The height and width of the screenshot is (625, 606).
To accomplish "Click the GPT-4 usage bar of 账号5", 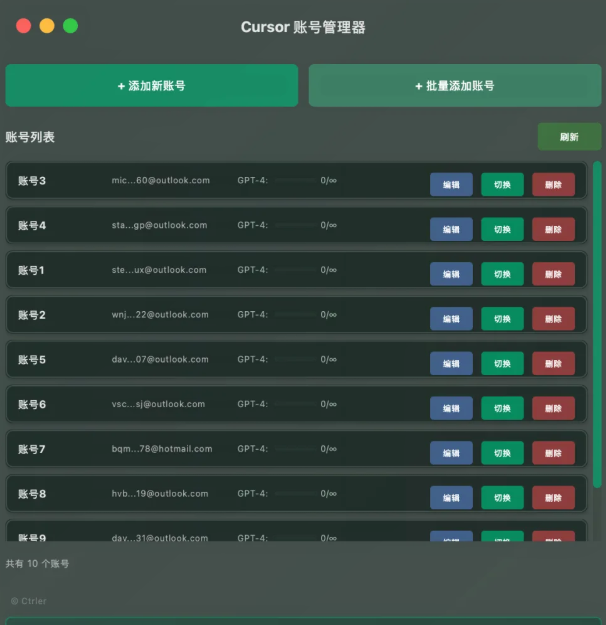I will 294,360.
